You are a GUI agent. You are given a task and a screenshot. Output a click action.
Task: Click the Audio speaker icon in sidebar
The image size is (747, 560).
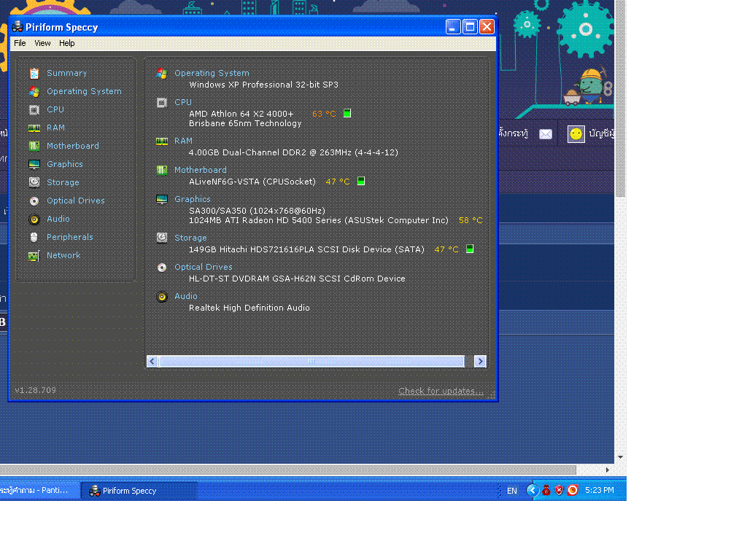point(34,219)
